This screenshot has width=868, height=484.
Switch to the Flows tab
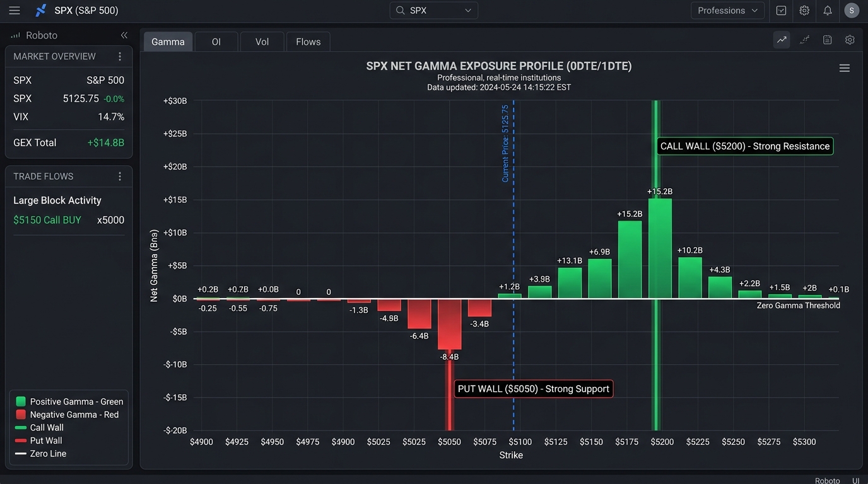(308, 42)
